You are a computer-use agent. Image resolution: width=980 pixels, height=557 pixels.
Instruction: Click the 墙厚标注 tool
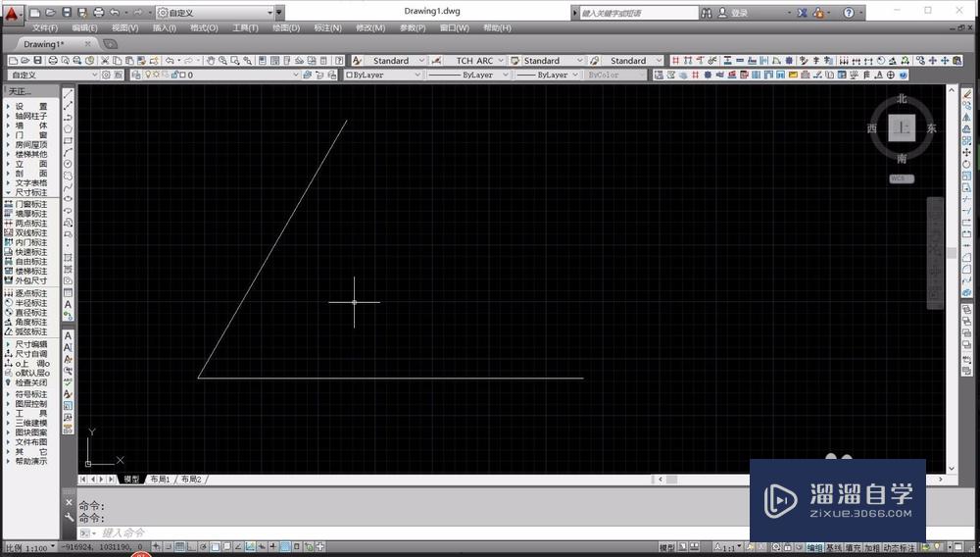[25, 213]
